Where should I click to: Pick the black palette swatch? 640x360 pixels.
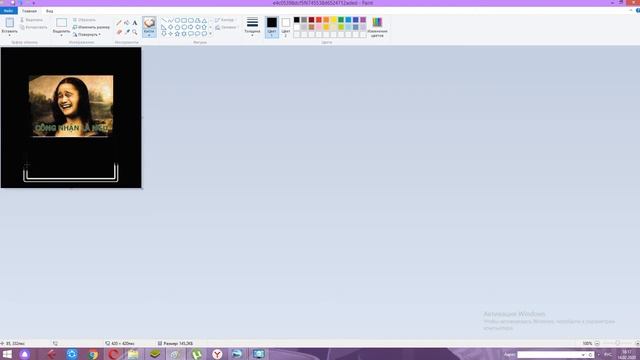(x=297, y=20)
